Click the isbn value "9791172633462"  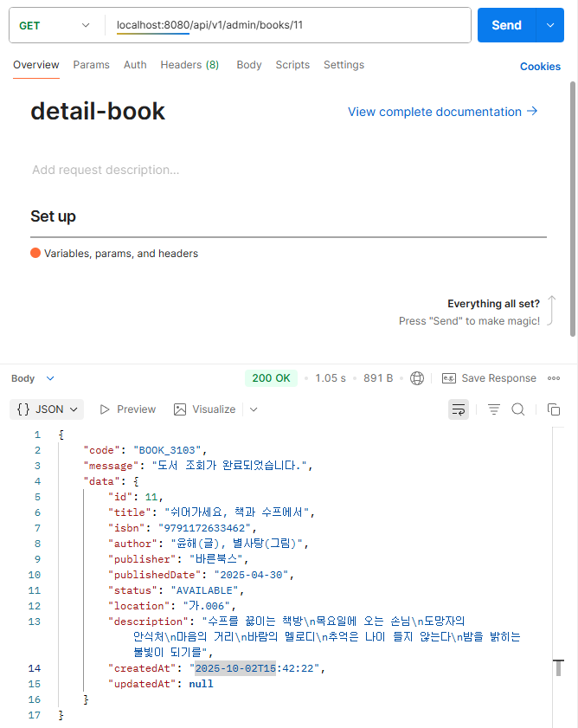204,528
